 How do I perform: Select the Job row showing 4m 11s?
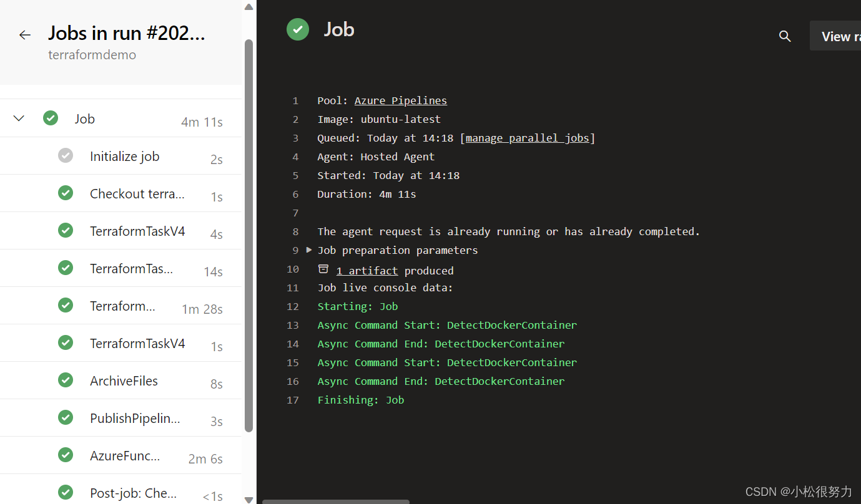(121, 118)
